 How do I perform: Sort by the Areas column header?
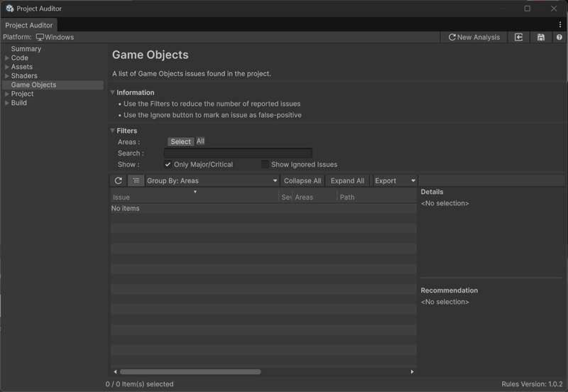[x=315, y=197]
